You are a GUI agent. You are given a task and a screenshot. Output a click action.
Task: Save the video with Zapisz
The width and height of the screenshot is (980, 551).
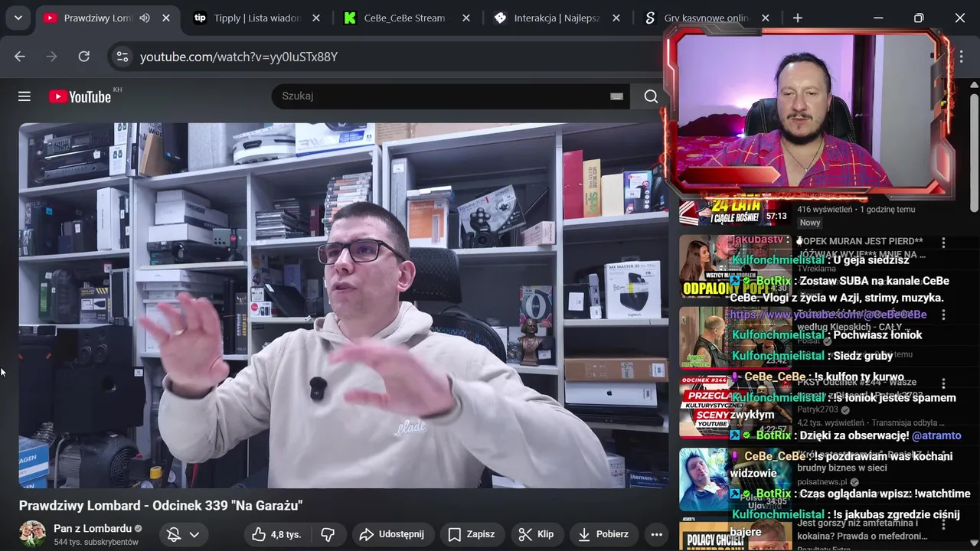click(472, 534)
